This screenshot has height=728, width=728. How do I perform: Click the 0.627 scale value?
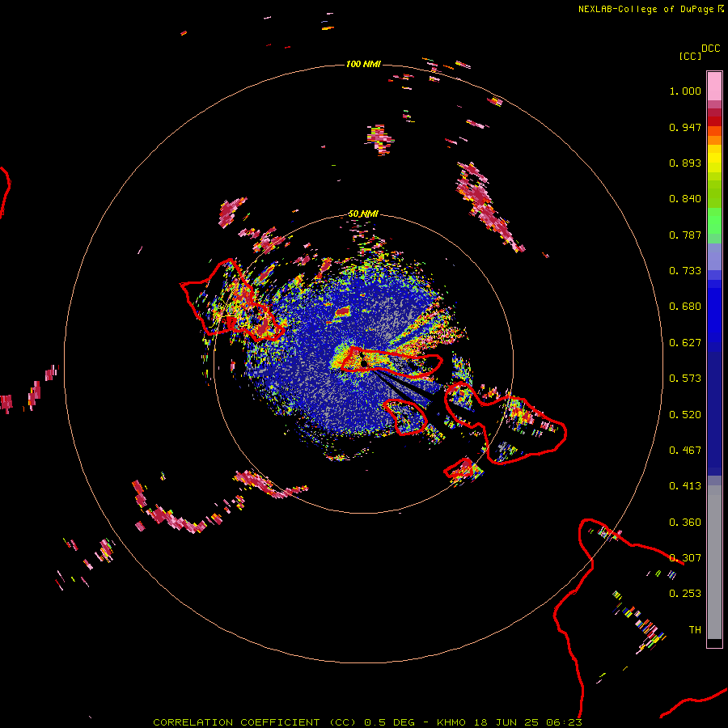tap(685, 343)
